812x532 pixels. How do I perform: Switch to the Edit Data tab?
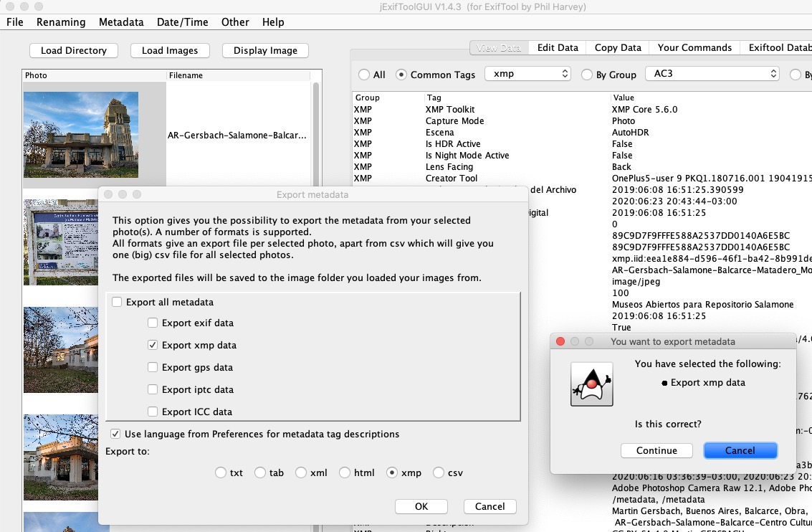click(557, 47)
